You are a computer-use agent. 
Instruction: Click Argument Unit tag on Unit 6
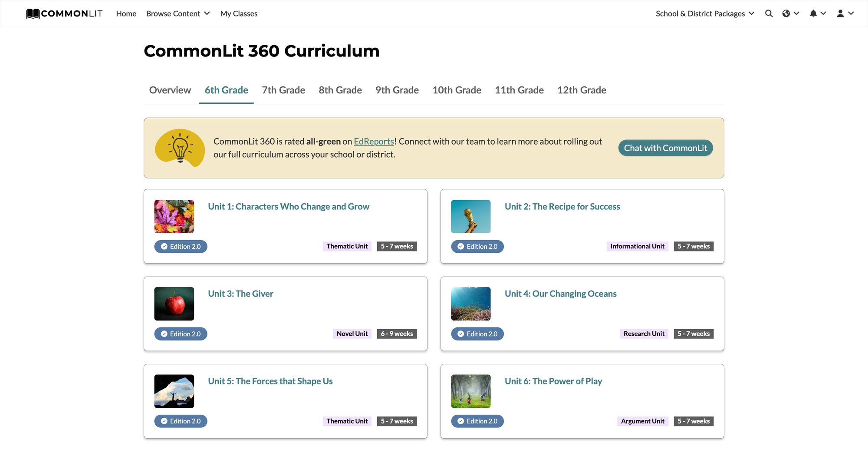pyautogui.click(x=643, y=421)
